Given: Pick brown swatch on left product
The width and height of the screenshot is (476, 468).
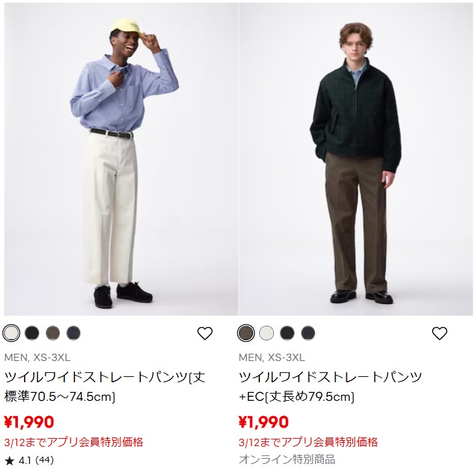Looking at the screenshot, I should tap(53, 333).
